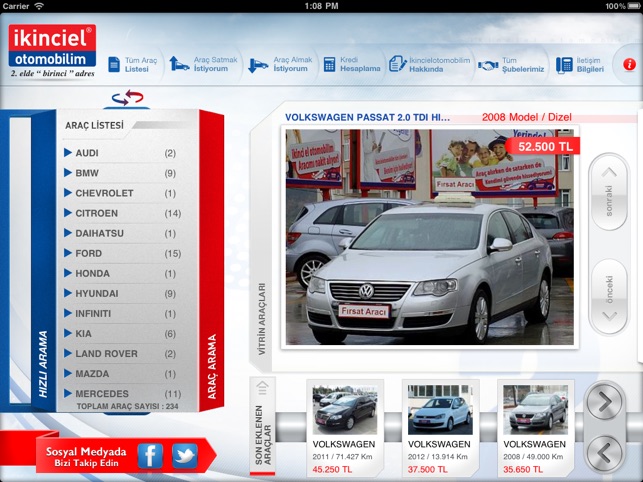Image resolution: width=643 pixels, height=482 pixels.
Task: Open the featured Volkswagen Passat photo
Action: (x=430, y=237)
